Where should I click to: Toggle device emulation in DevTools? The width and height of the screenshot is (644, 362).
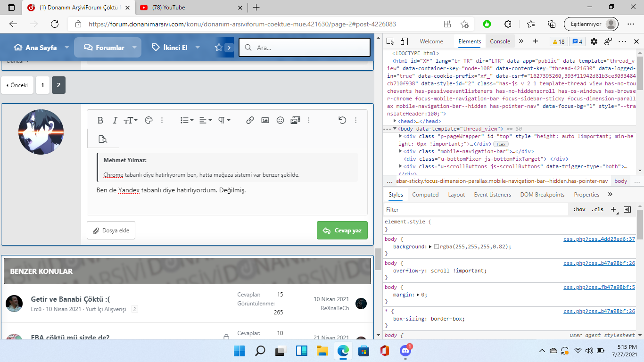(404, 41)
